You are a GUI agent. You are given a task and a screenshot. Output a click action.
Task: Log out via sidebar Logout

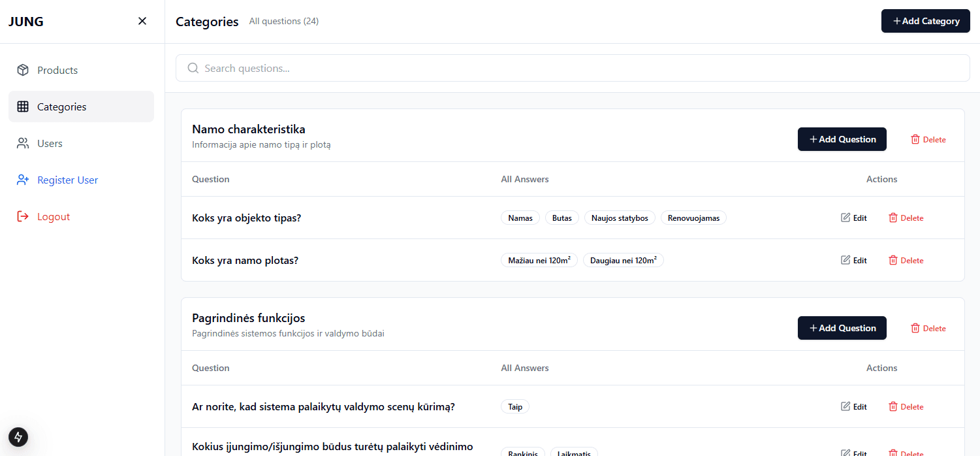point(81,216)
